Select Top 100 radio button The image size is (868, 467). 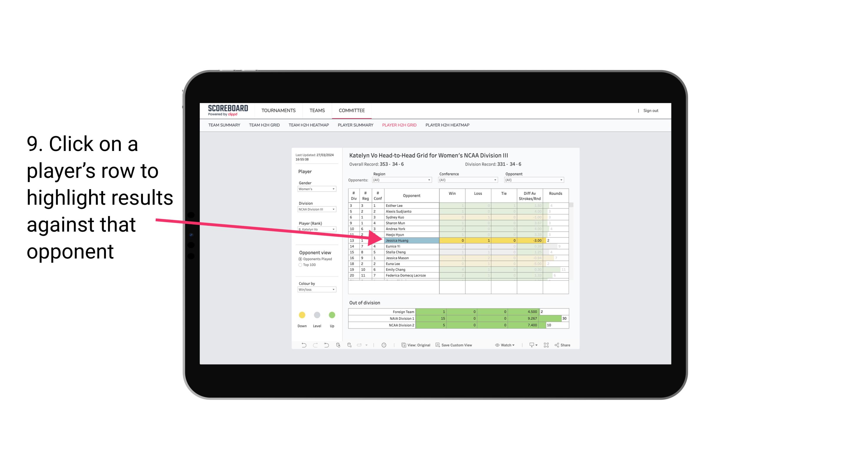click(x=300, y=265)
